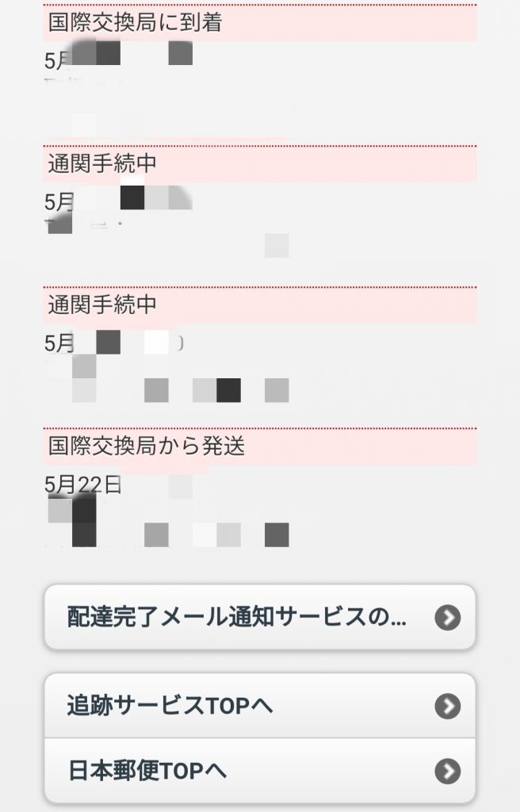The image size is (520, 812).
Task: Click the second 通関手続中 status header
Action: [102, 305]
